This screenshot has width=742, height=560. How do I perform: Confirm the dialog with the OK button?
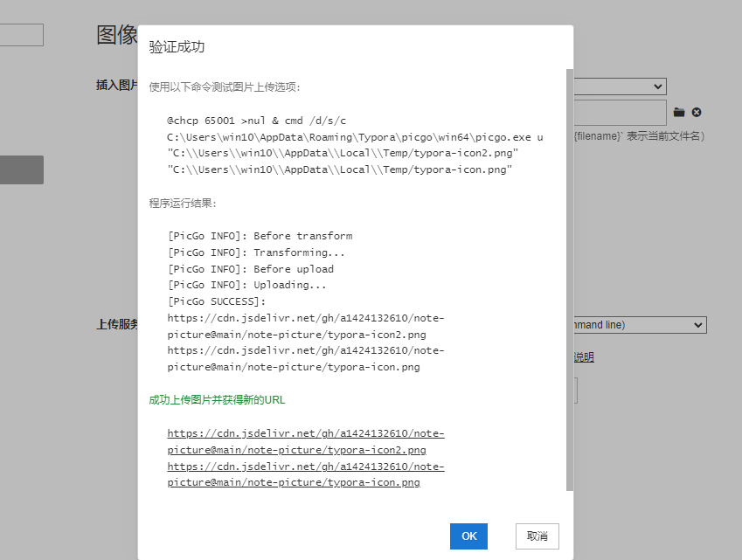468,536
